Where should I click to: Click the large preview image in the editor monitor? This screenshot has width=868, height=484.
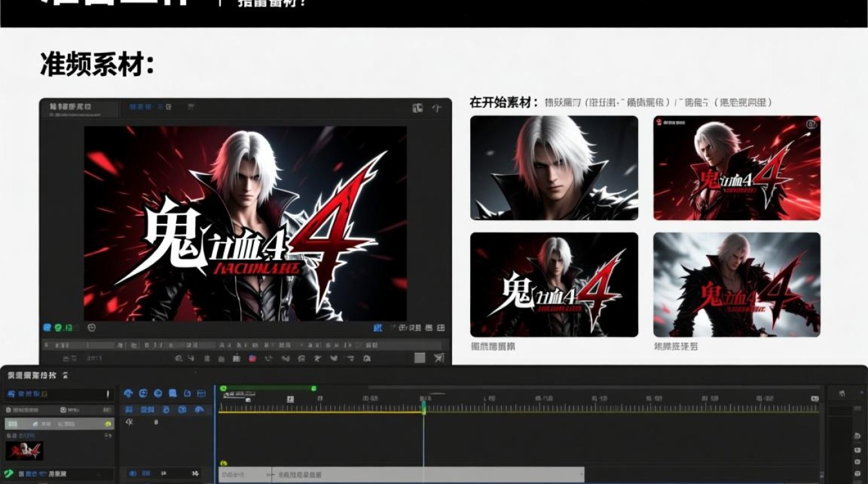(x=245, y=223)
